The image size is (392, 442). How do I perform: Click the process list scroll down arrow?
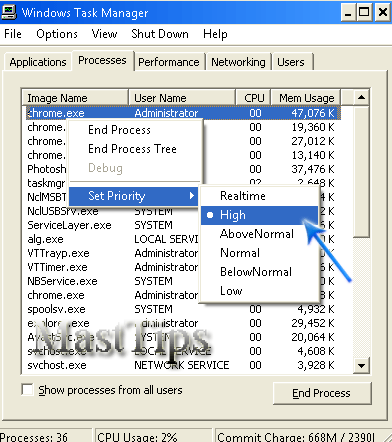pos(361,365)
